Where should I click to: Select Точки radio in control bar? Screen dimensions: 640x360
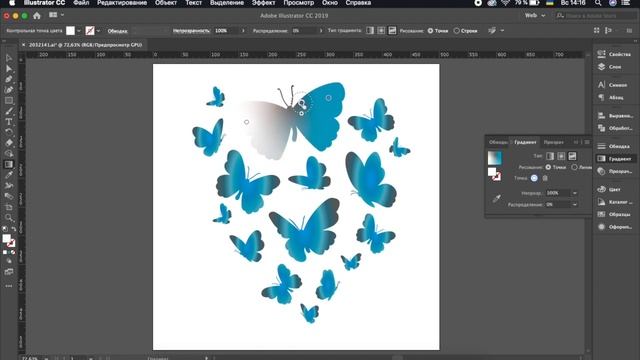coord(430,31)
